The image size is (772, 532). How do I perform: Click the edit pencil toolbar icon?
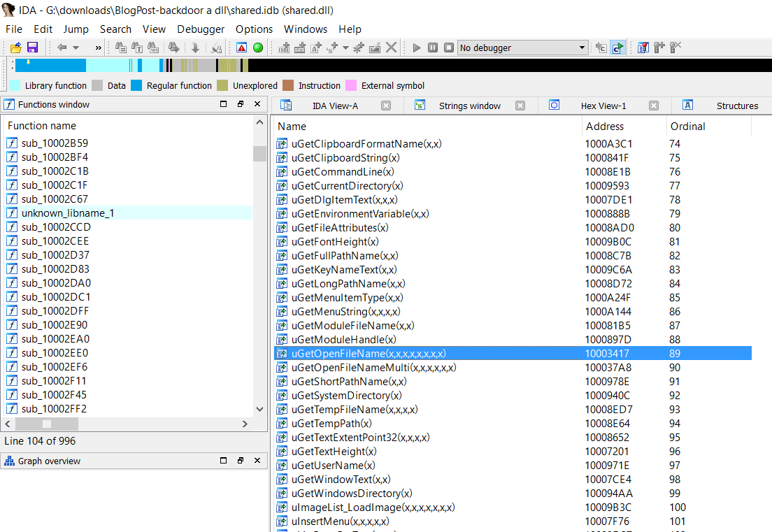tap(375, 48)
